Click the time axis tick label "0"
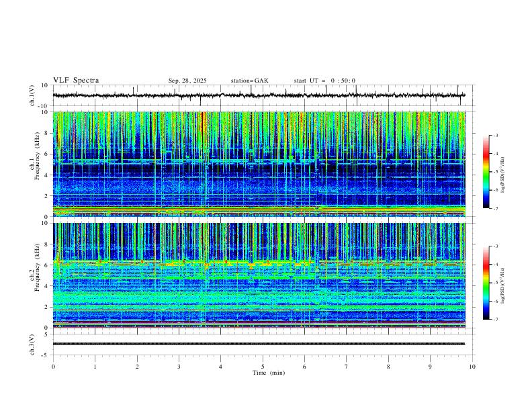The image size is (532, 411). coord(53,367)
